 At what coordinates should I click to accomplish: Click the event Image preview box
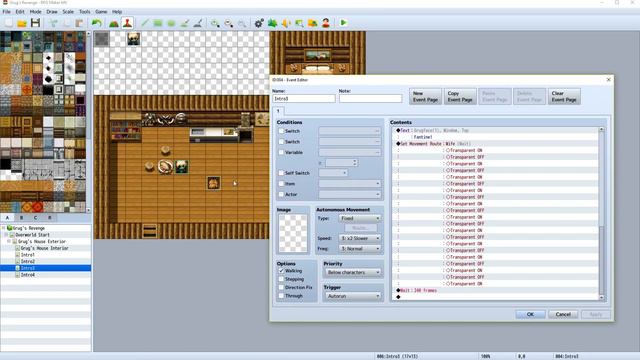pyautogui.click(x=293, y=233)
